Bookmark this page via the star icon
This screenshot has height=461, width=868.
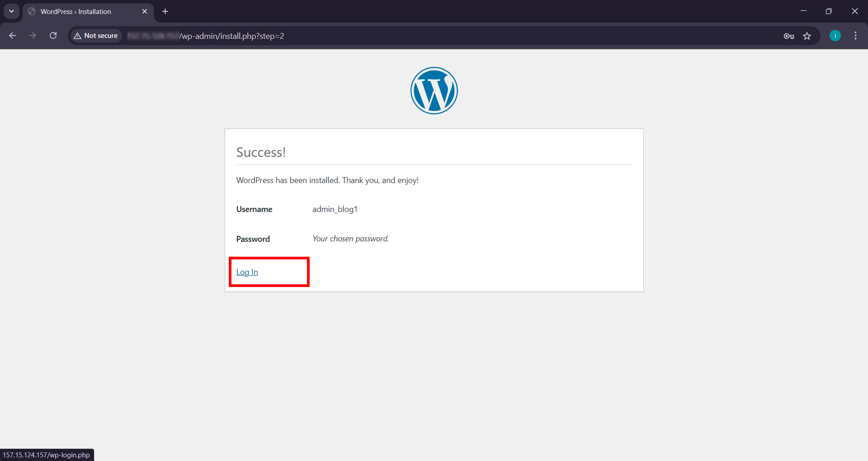coord(807,36)
